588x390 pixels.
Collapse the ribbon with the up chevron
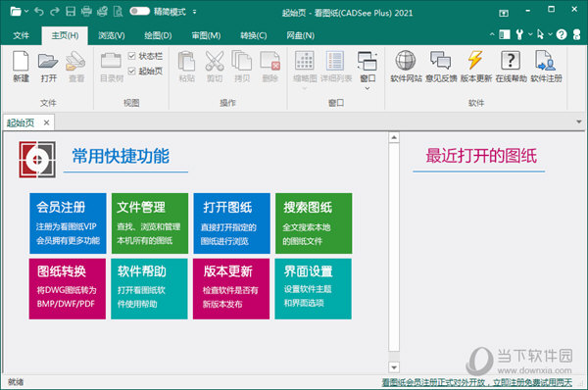click(492, 34)
